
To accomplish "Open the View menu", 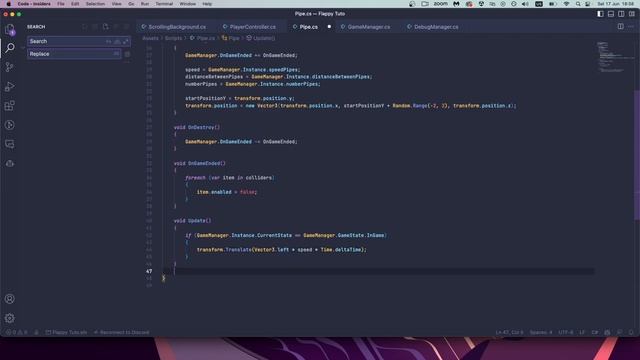I will pos(116,4).
